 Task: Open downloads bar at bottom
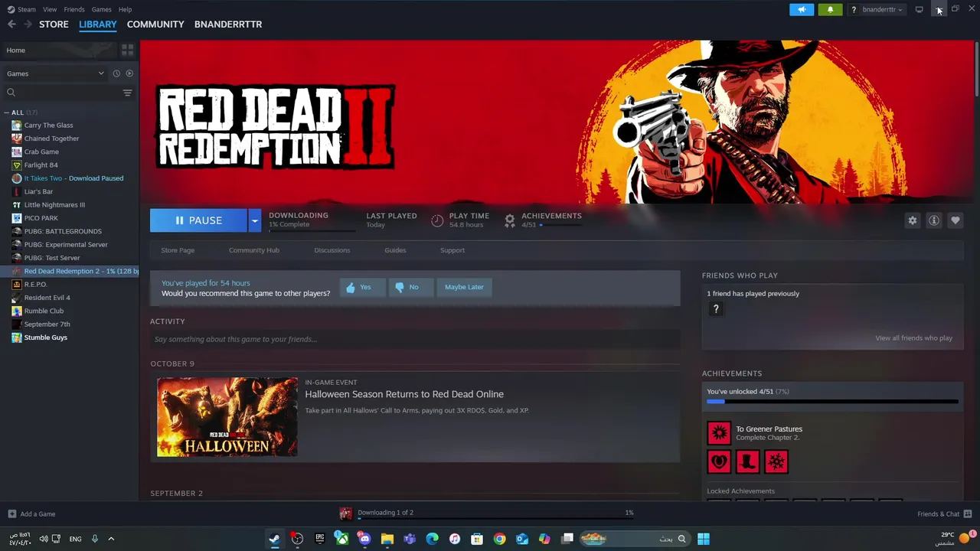pos(487,514)
